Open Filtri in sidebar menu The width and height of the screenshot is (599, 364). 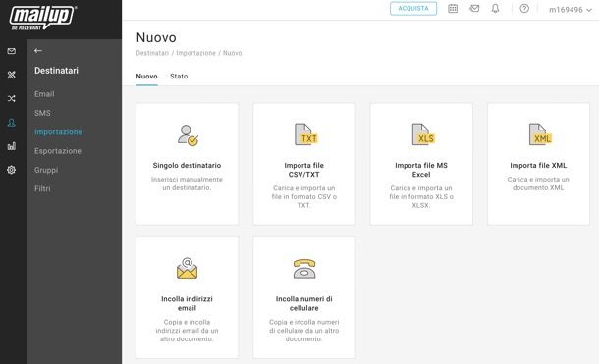42,188
